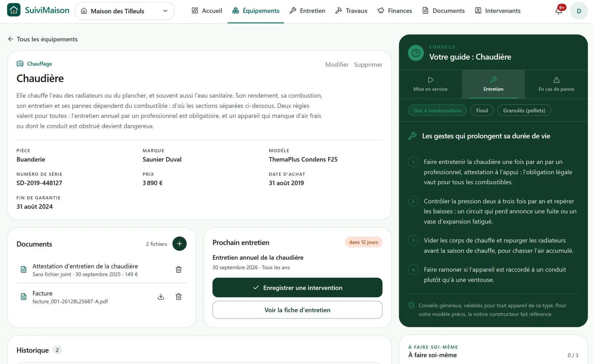Click the Historique count badge 2

coord(57,350)
